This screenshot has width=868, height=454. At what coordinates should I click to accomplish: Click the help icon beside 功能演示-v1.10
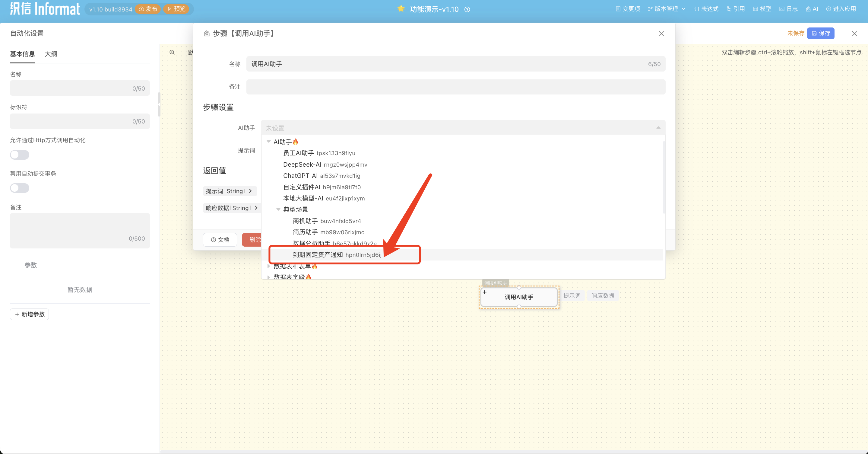pyautogui.click(x=467, y=9)
